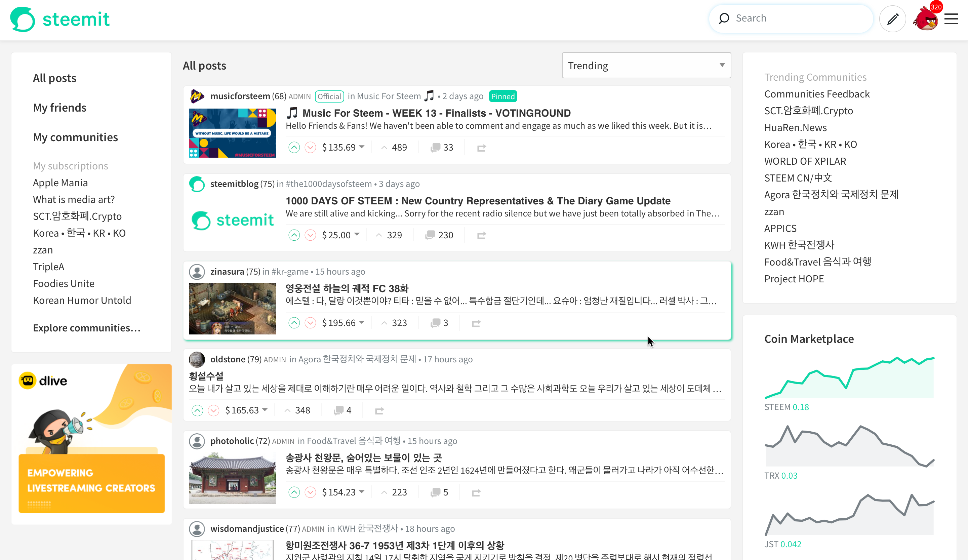
Task: Resteem photoholic's Food&Travel post
Action: tap(476, 493)
